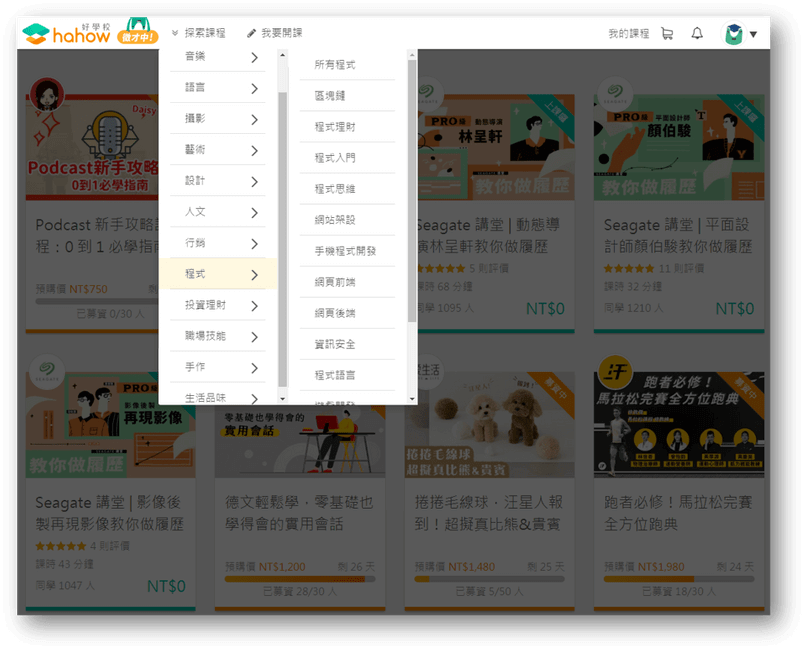Expand the 音樂 category submenu
805x650 pixels.
pos(218,57)
